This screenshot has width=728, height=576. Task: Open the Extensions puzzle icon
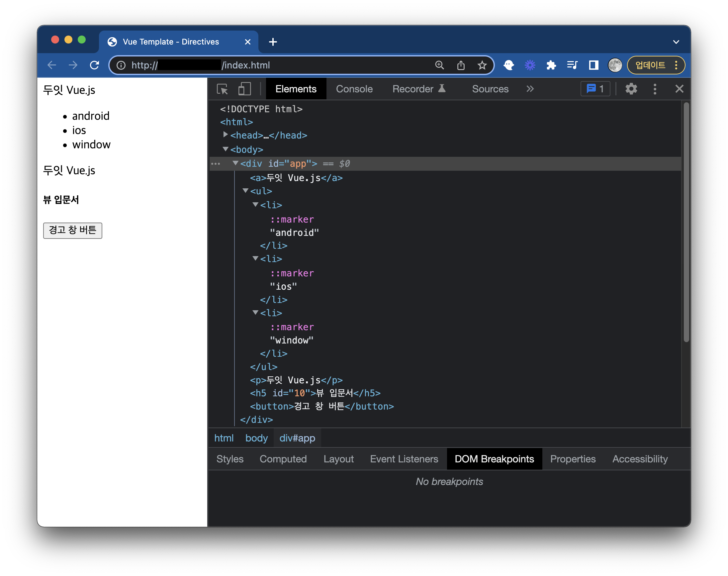(551, 65)
